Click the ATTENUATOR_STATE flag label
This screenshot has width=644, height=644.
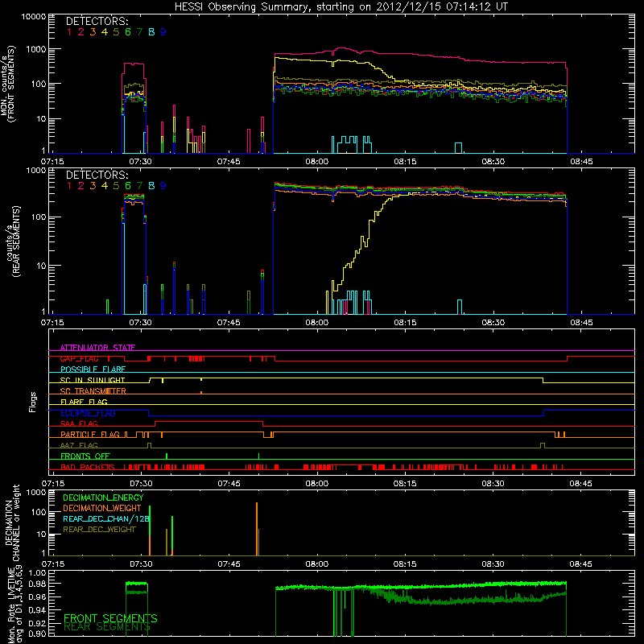(x=97, y=348)
